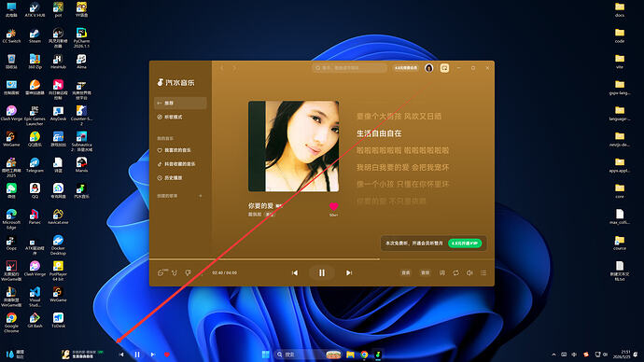The image size is (644, 362).
Task: Skip to previous track in player window
Action: point(295,272)
